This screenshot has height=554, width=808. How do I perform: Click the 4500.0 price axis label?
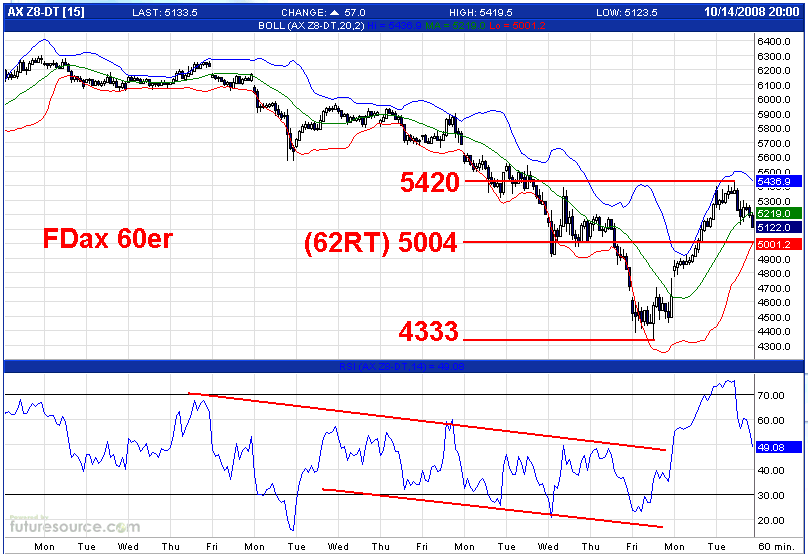773,317
